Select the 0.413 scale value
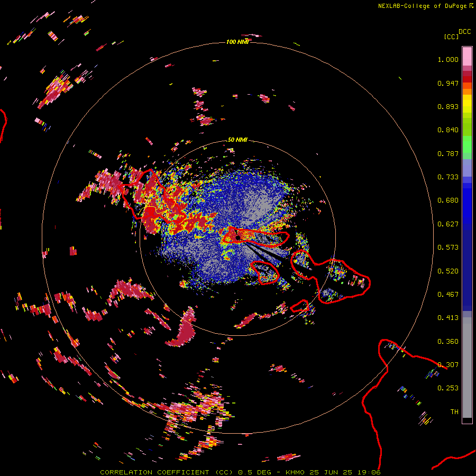 tap(448, 318)
